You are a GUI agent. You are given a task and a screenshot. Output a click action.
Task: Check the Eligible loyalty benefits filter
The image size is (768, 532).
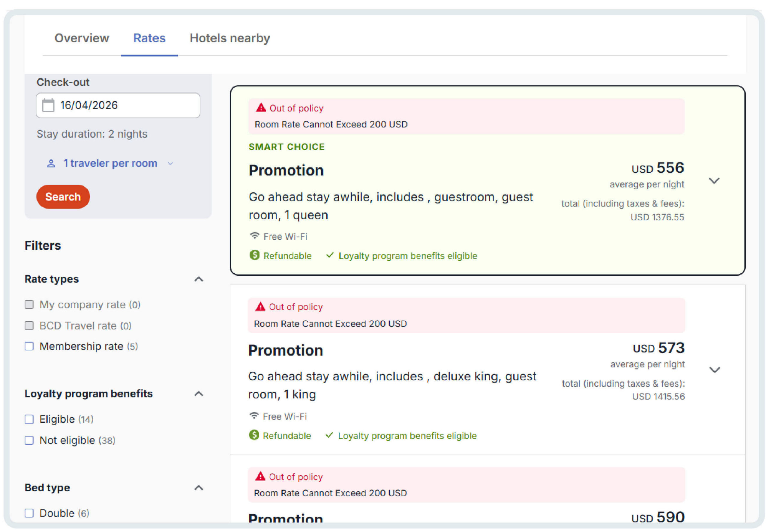29,419
